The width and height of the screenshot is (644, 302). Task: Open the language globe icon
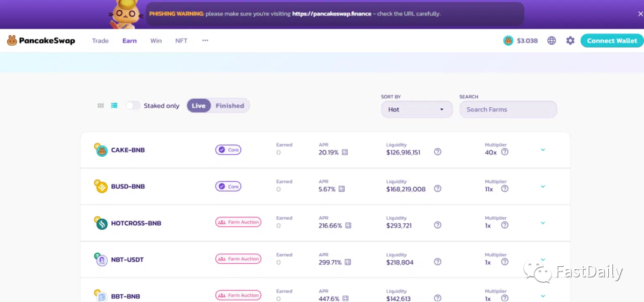point(552,41)
